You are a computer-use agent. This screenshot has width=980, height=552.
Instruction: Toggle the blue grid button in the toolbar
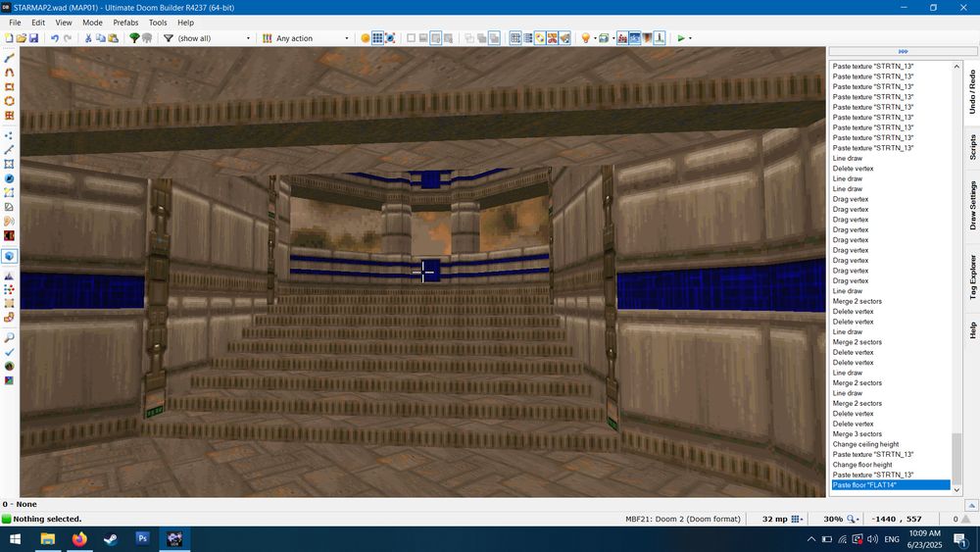(x=377, y=38)
